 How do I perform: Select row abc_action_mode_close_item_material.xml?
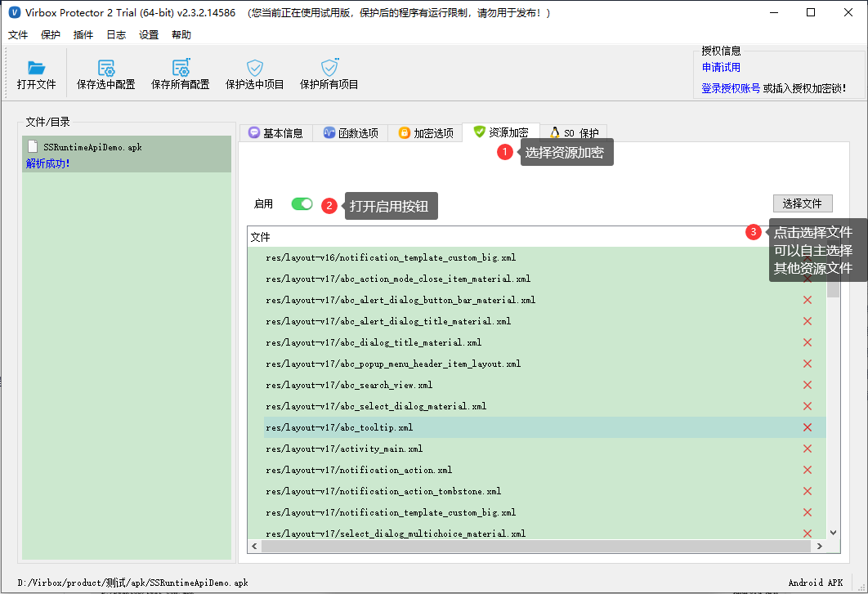[544, 279]
